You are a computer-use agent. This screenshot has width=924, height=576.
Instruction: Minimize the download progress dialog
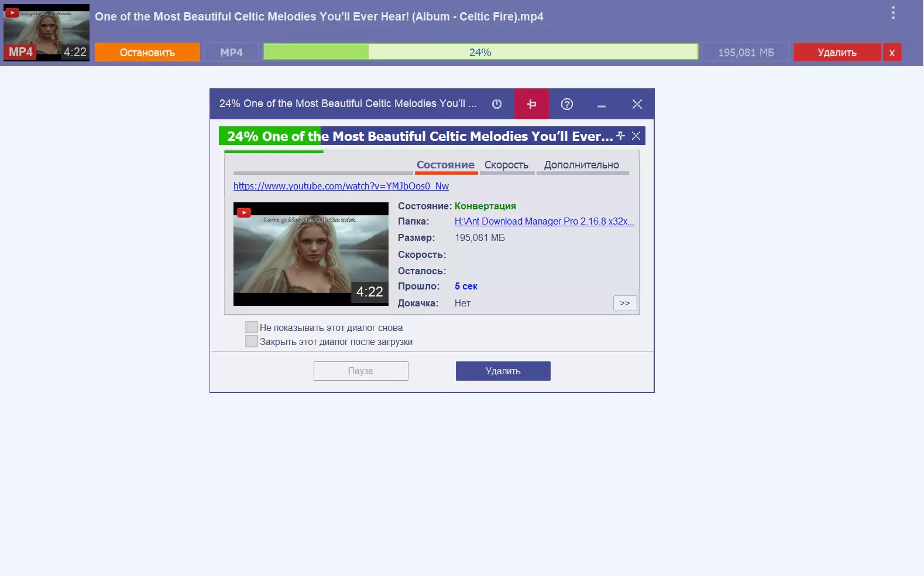pyautogui.click(x=602, y=105)
